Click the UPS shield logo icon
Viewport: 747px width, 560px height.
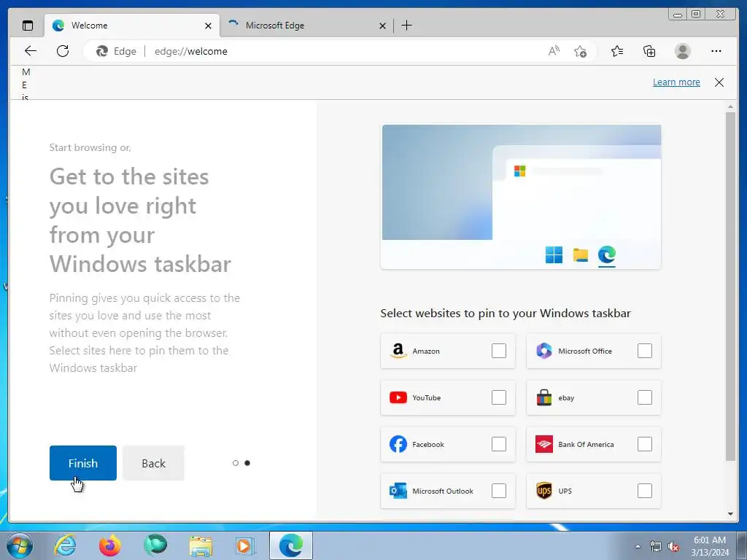(x=544, y=491)
